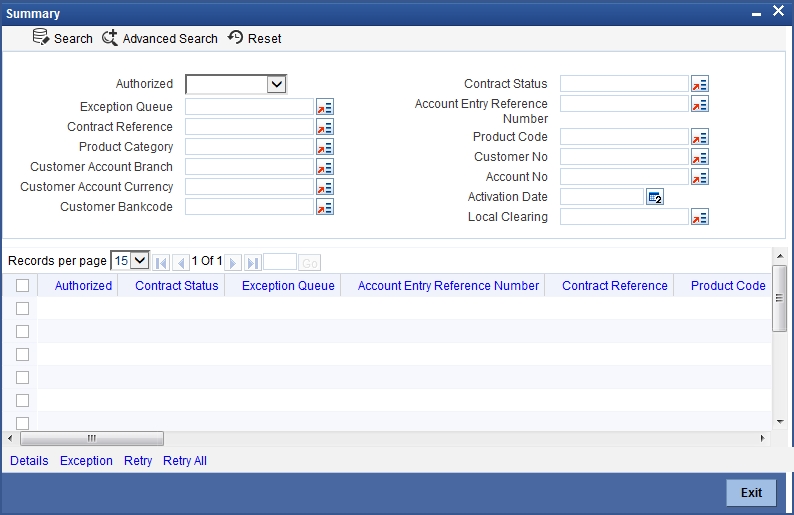The width and height of the screenshot is (794, 515).
Task: Open the Exception Queue list of values
Action: pyautogui.click(x=325, y=107)
